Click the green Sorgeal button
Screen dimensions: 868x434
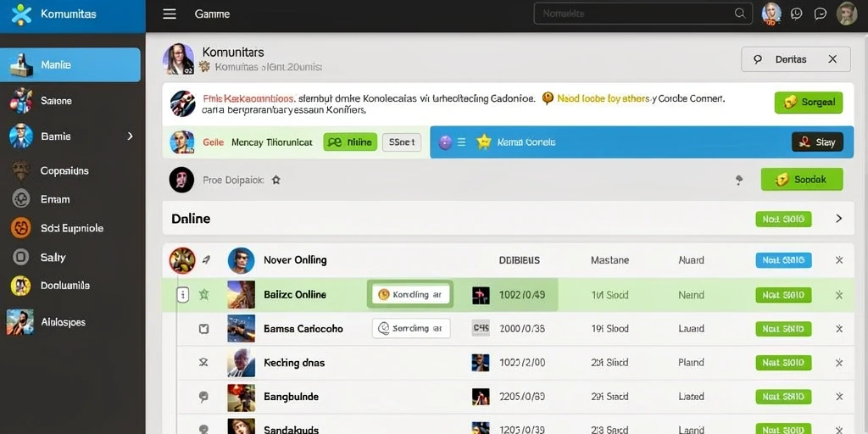pyautogui.click(x=808, y=103)
